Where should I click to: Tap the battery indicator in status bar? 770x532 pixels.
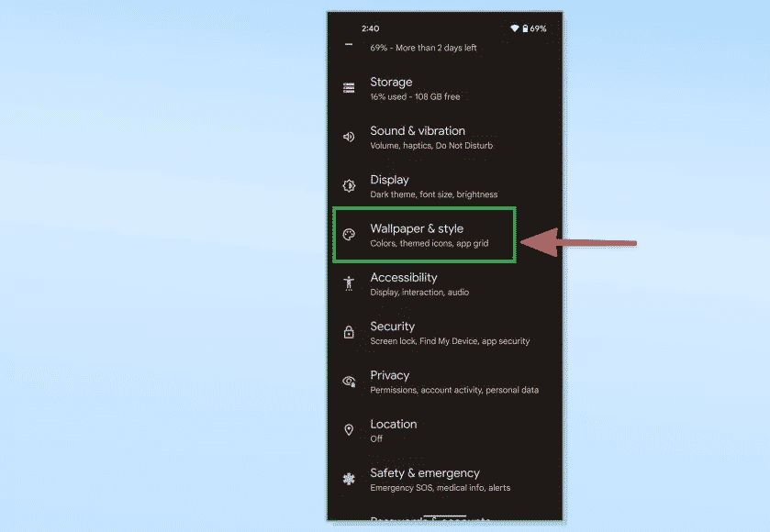tap(525, 28)
